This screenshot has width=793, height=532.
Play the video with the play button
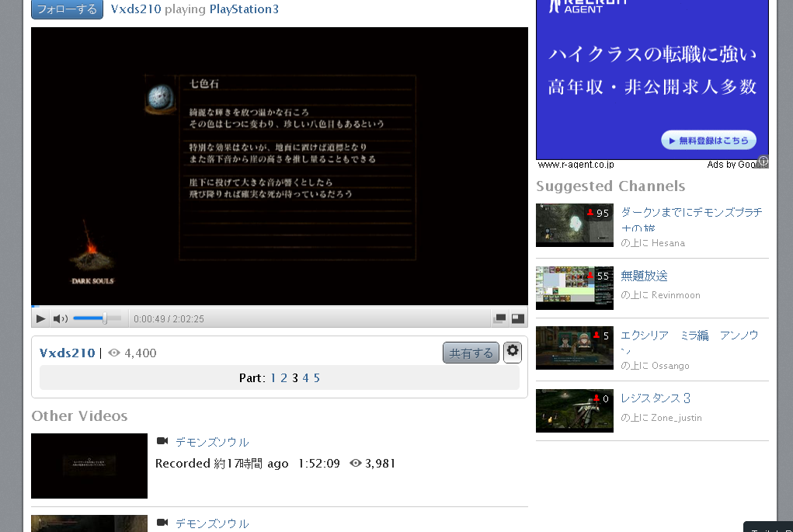tap(40, 318)
